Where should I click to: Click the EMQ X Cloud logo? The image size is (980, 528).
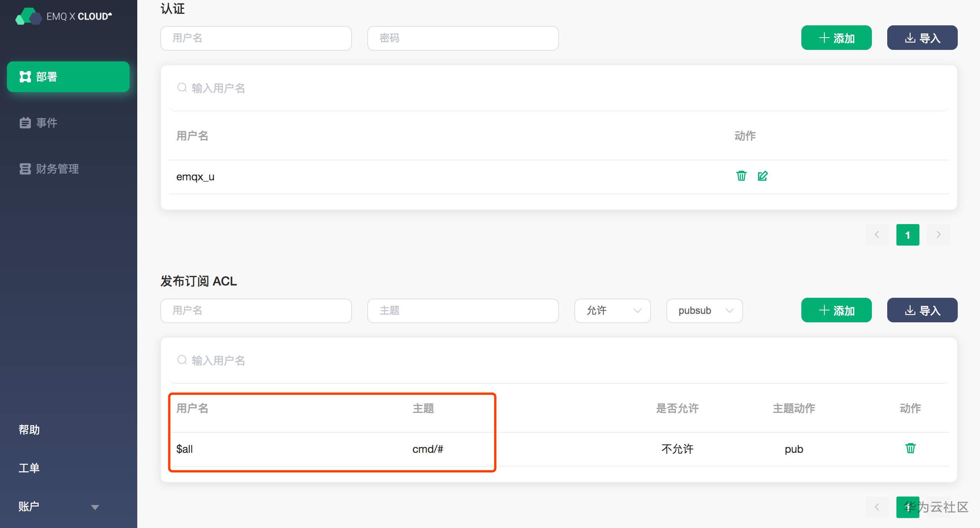click(64, 16)
